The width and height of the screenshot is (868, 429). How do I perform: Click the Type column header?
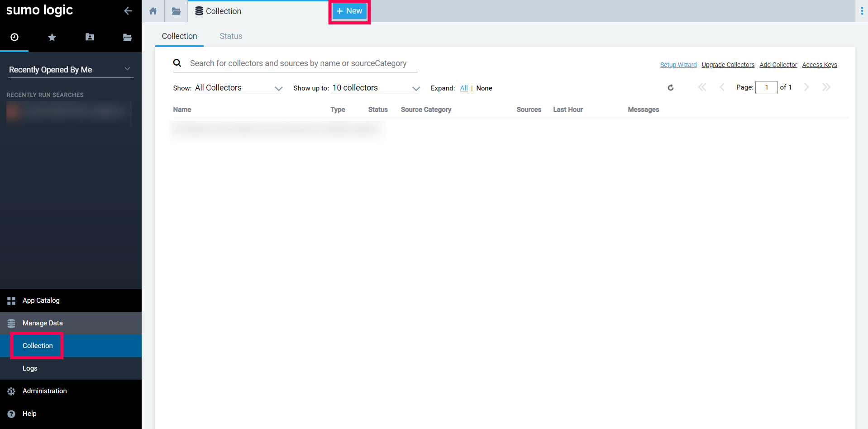pyautogui.click(x=338, y=110)
